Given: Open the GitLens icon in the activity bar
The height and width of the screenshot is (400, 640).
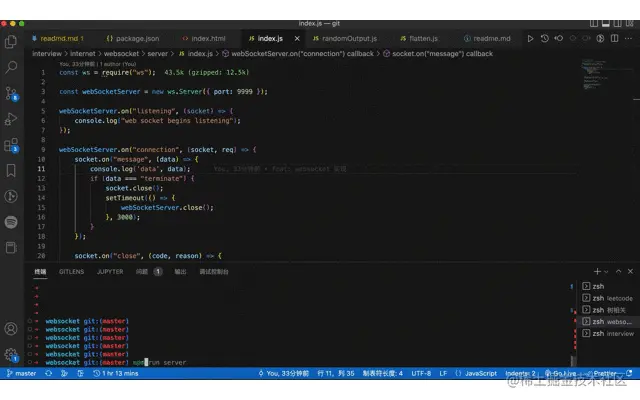Looking at the screenshot, I should point(11,196).
